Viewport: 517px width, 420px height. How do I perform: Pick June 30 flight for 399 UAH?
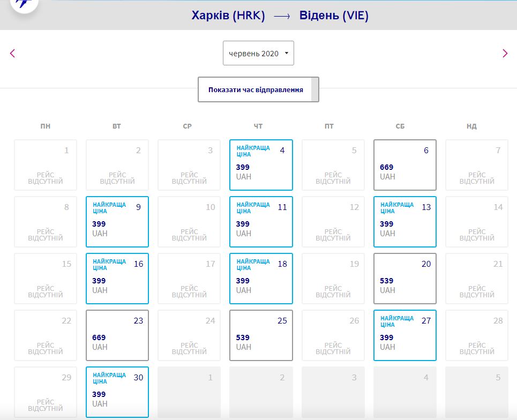[117, 392]
